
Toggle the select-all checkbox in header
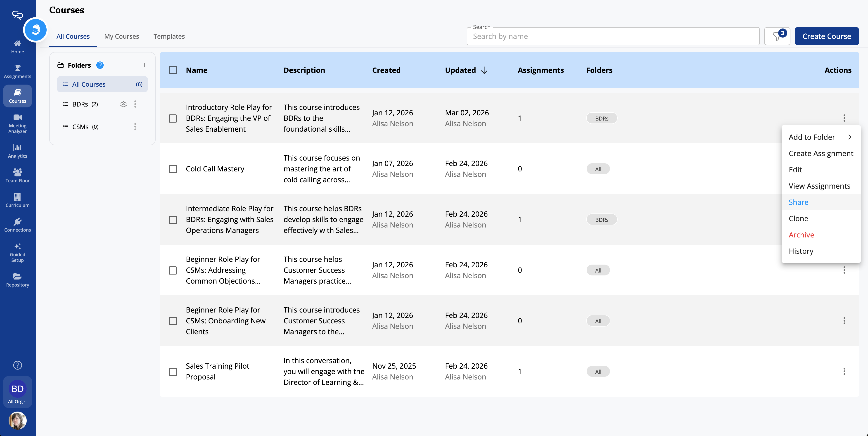pos(173,70)
